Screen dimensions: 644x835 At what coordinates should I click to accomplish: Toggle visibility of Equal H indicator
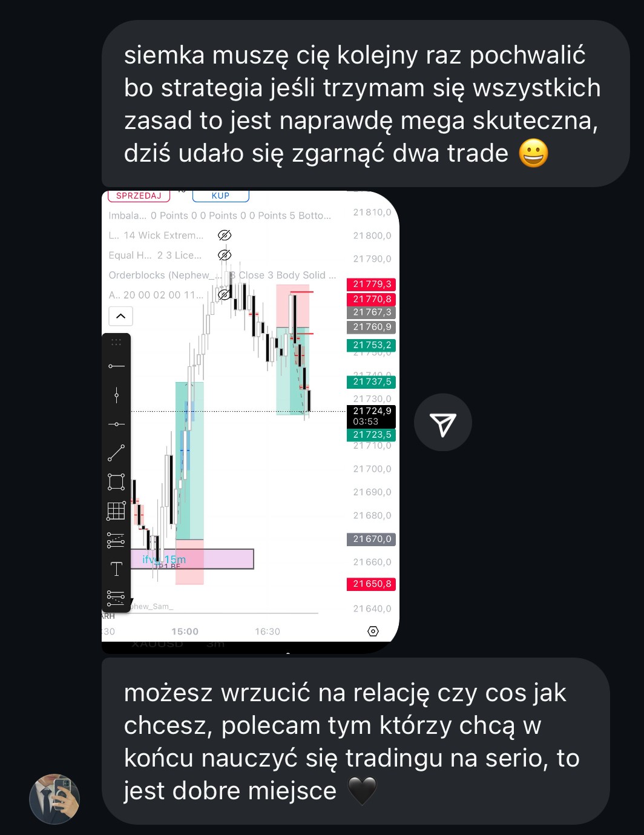click(225, 255)
